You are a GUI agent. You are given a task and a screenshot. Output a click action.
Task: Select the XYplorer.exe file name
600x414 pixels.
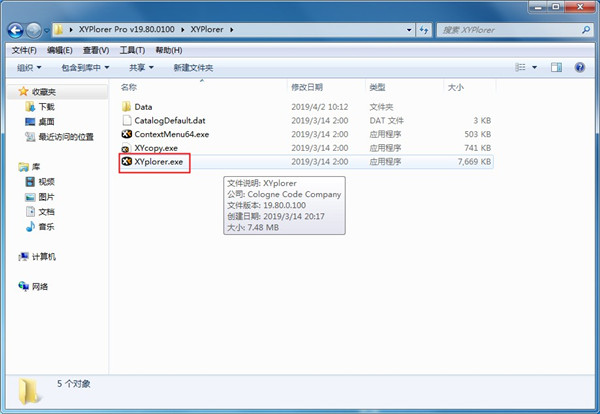point(158,162)
